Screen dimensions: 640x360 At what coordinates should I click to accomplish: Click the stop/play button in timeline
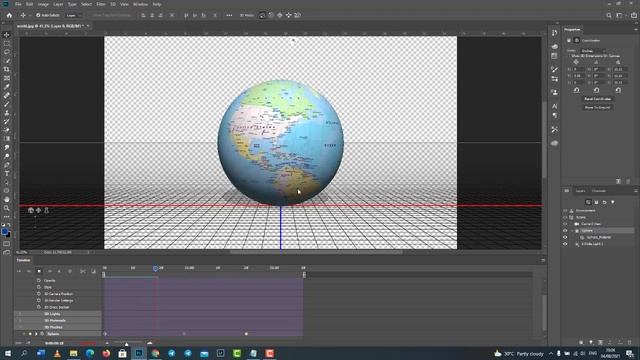coord(39,271)
